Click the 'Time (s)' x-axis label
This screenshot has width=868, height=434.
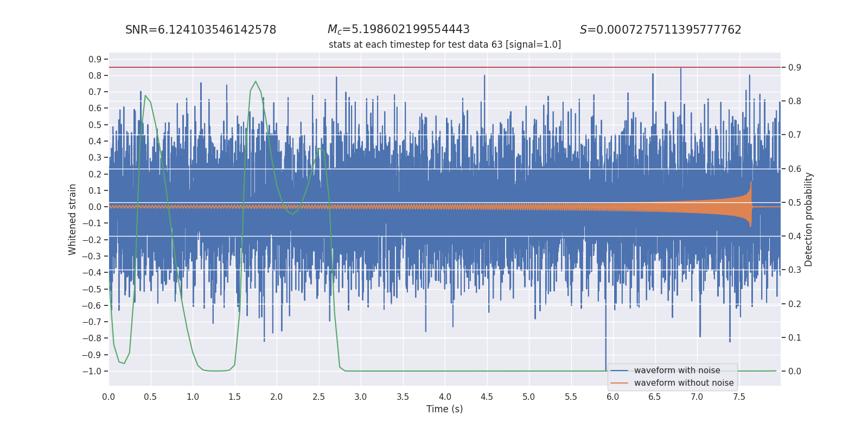coord(445,409)
